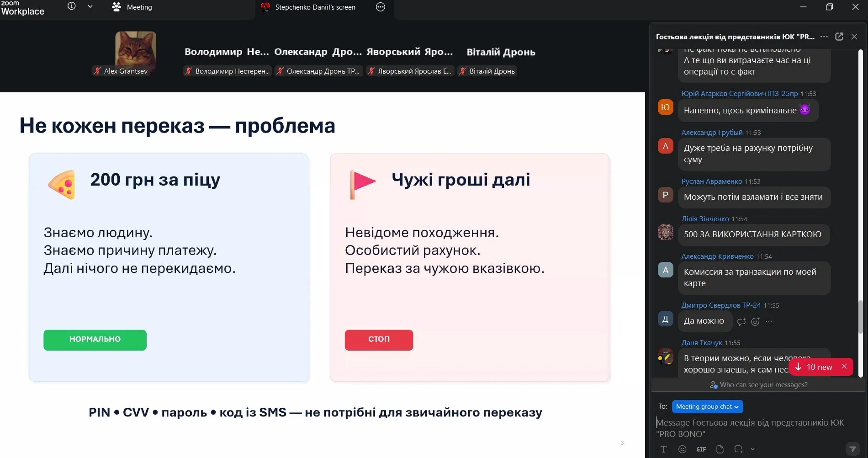Click Даня Ткачук avatar in chat
The image size is (868, 458).
(x=665, y=357)
